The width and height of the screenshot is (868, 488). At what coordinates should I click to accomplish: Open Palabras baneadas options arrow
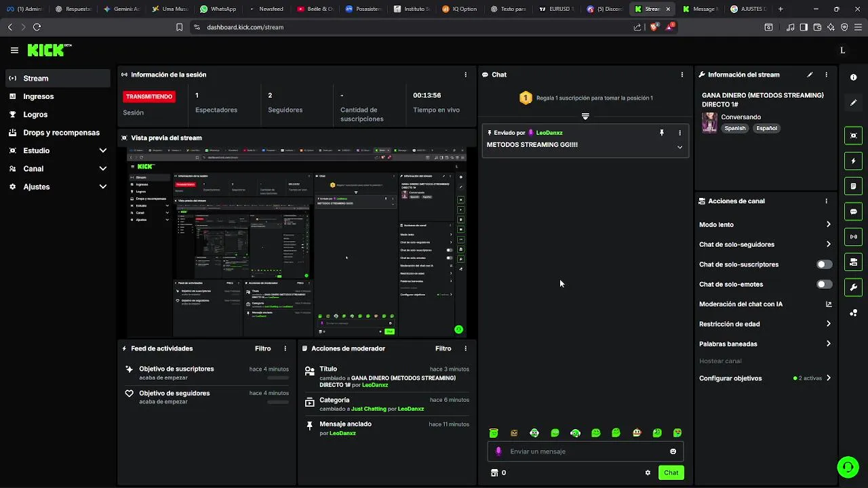click(x=828, y=344)
